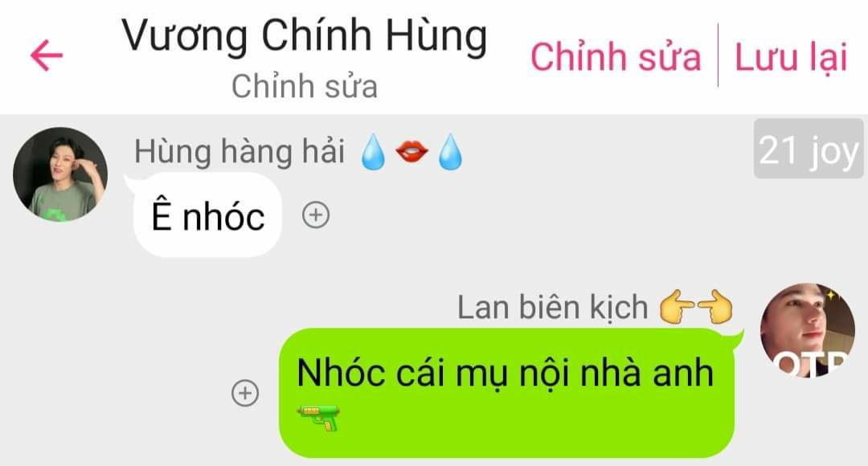Open Lan biên kịch's profile avatar
The image size is (868, 466).
point(808,330)
